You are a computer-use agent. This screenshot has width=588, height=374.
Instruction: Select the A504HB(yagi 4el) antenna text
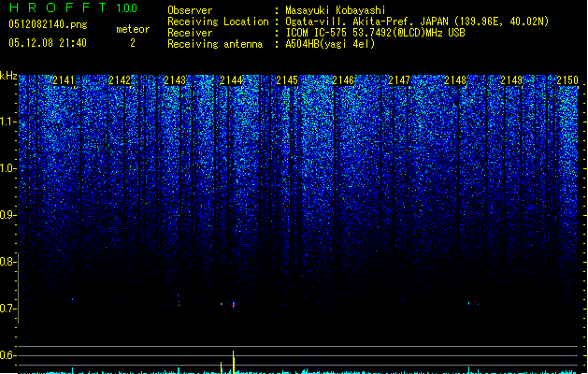tap(330, 44)
